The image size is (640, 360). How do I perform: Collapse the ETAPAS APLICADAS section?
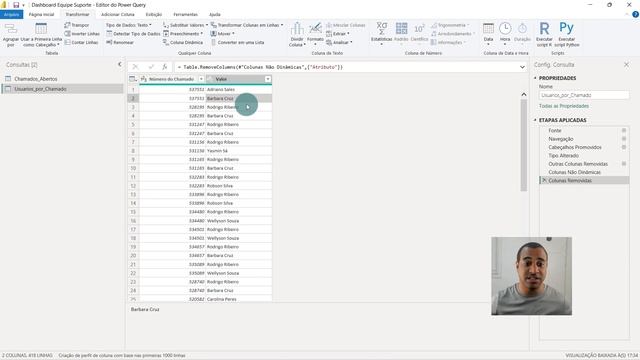pyautogui.click(x=535, y=120)
